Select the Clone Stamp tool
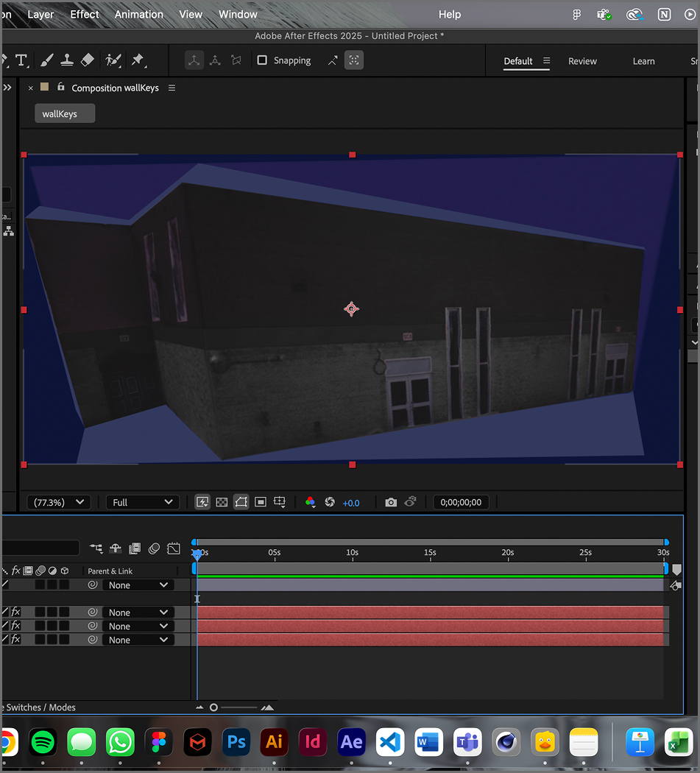This screenshot has width=700, height=773. click(x=67, y=60)
